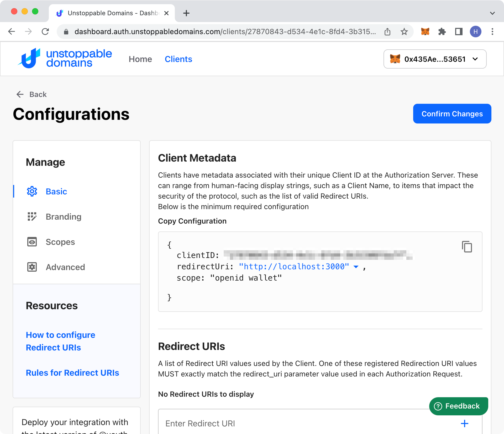Screen dimensions: 504x434
Task: Select Scopes in the Manage menu
Action: [x=60, y=242]
